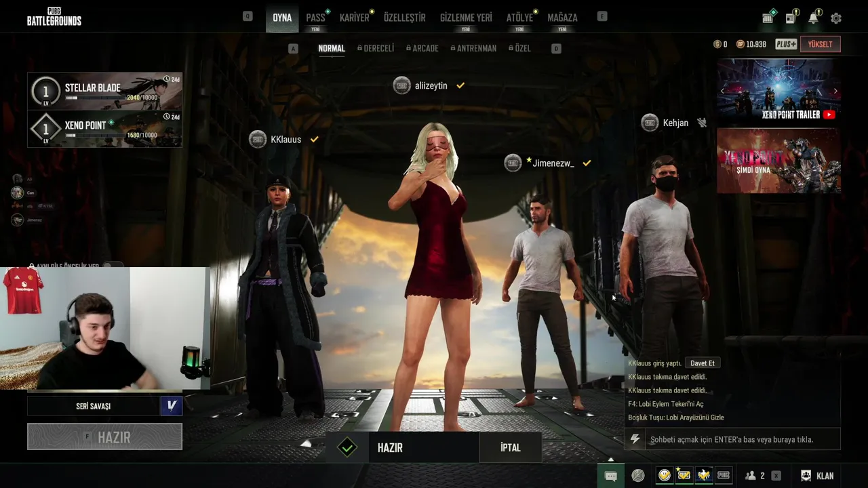Click the A key icon left of NORMAL
The height and width of the screenshot is (488, 868).
(x=293, y=49)
